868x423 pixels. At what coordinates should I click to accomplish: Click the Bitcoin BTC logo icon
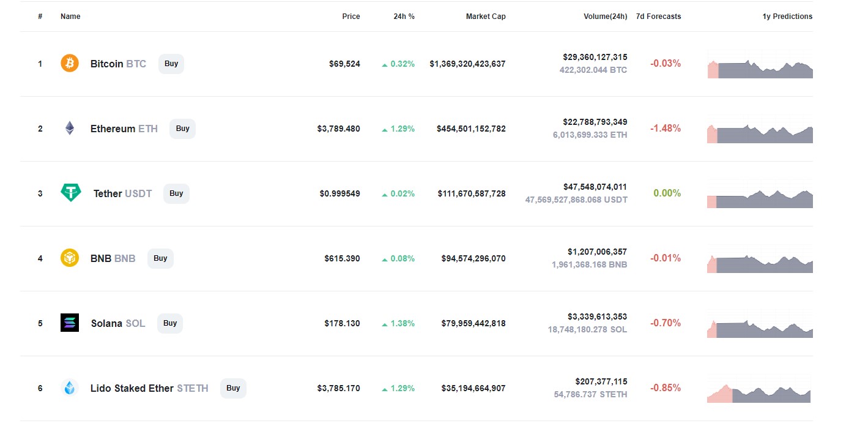(69, 63)
